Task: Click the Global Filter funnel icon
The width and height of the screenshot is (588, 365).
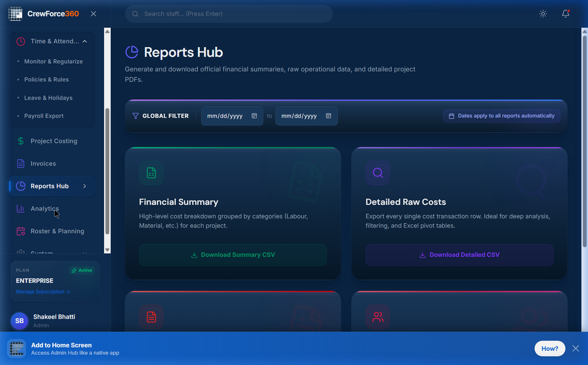Action: (135, 116)
